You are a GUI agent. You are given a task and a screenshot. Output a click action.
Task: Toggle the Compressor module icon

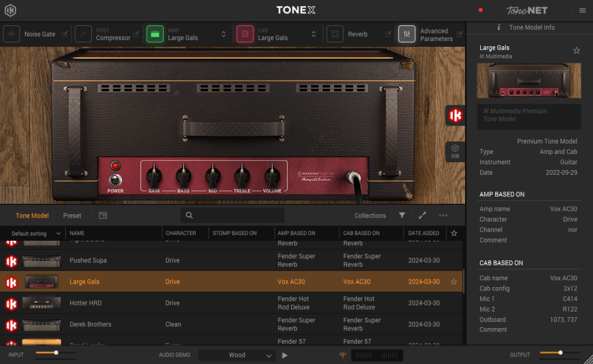point(83,34)
